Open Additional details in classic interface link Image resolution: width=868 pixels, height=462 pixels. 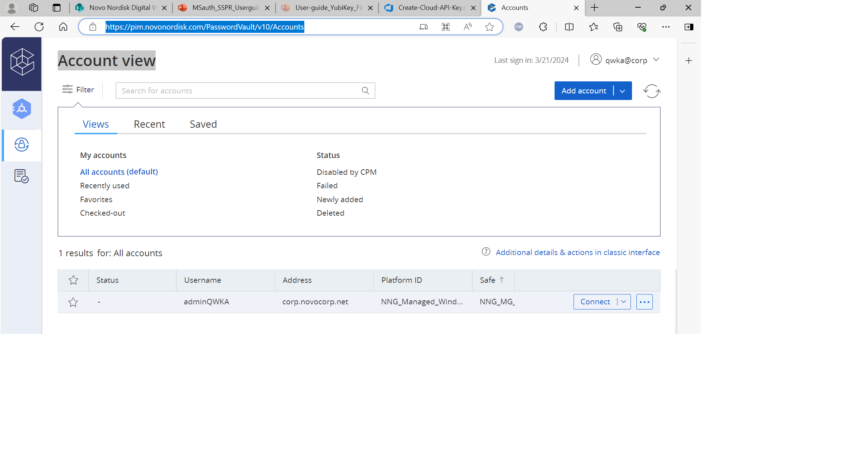578,252
